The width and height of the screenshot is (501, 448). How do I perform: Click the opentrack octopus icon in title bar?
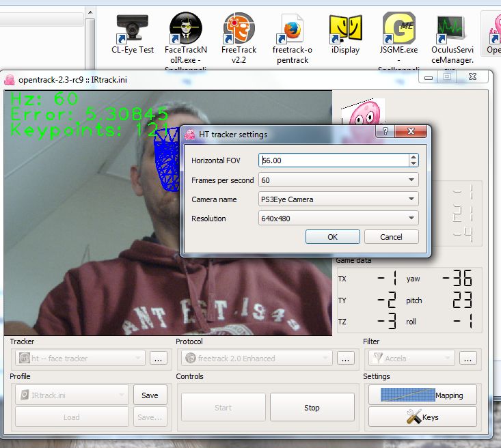pos(10,80)
